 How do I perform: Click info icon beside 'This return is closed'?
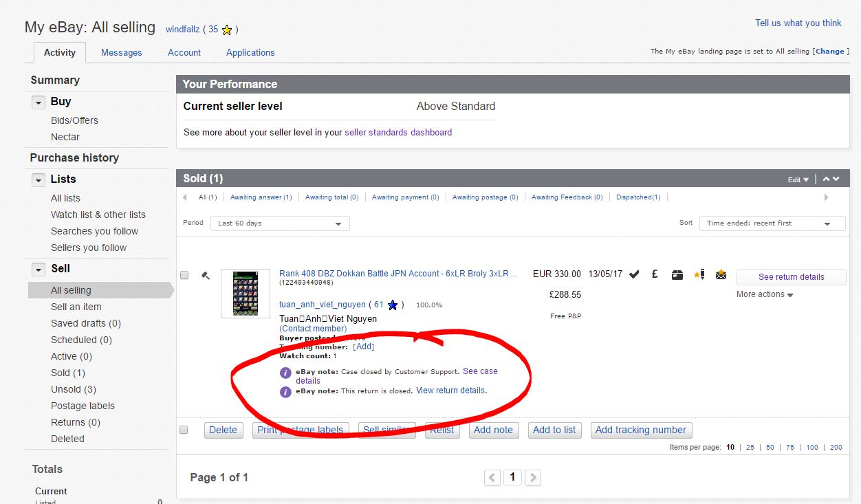[x=285, y=392]
